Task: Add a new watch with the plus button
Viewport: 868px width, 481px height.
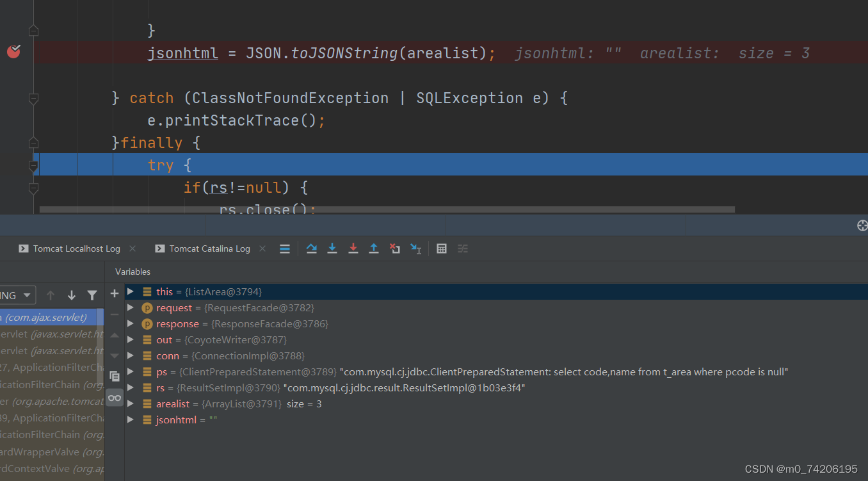Action: coord(114,293)
